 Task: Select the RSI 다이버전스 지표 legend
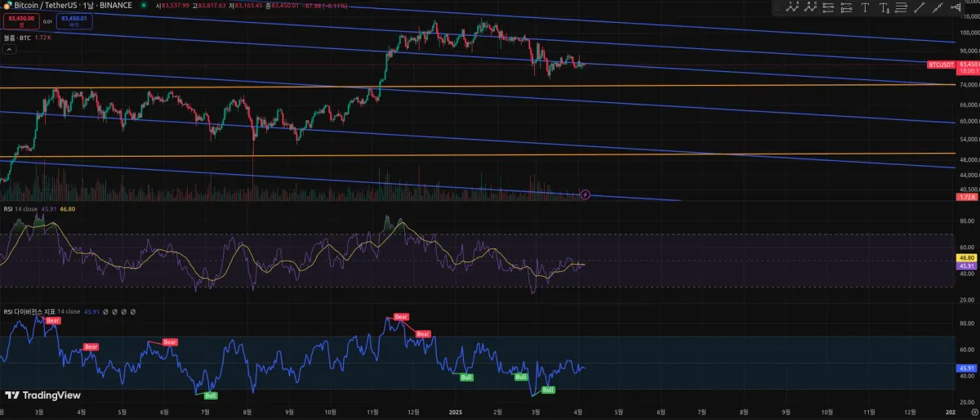point(42,311)
